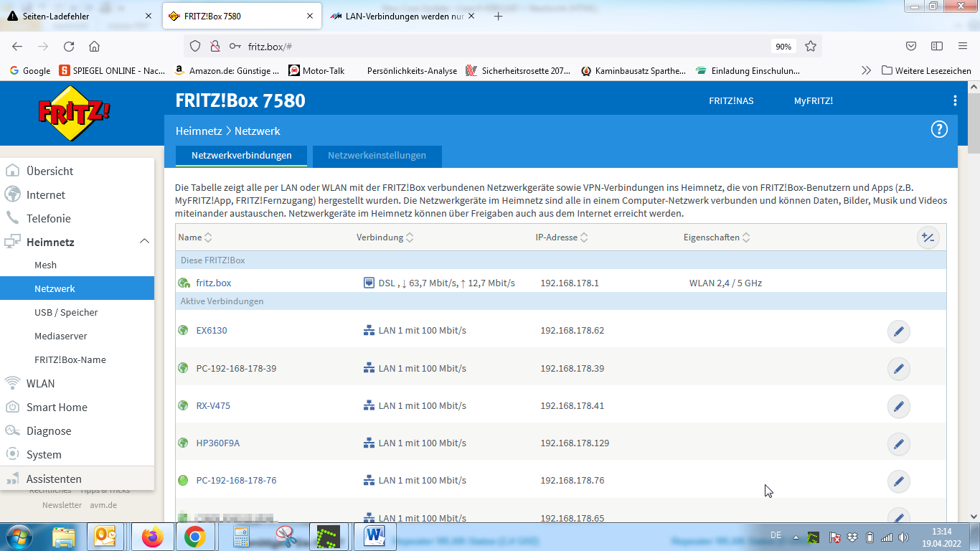Collapse the Heimnetz menu section
This screenshot has height=551, width=980.
click(144, 242)
